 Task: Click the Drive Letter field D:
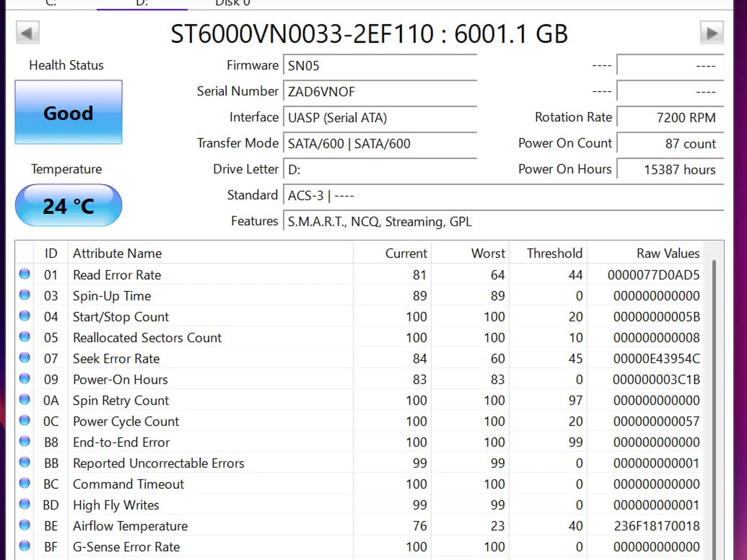[380, 169]
